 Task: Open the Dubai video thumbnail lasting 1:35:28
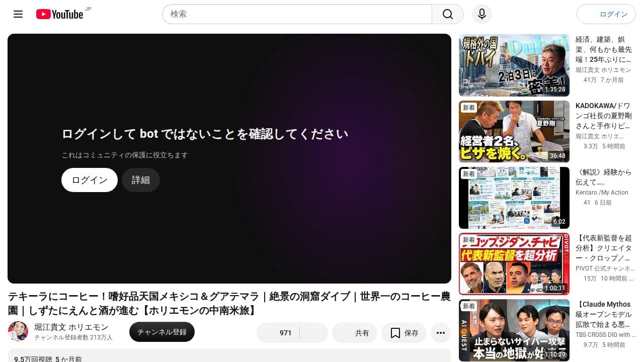[x=514, y=65]
